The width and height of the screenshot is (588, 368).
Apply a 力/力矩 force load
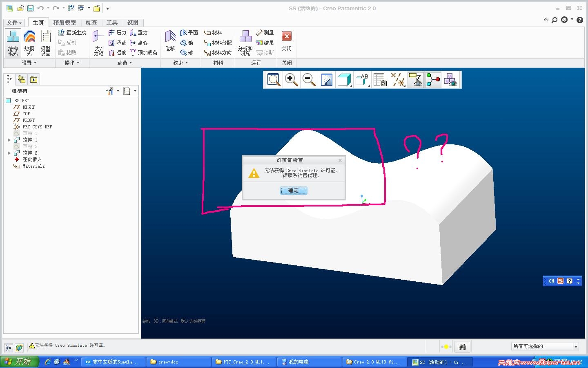pos(98,43)
